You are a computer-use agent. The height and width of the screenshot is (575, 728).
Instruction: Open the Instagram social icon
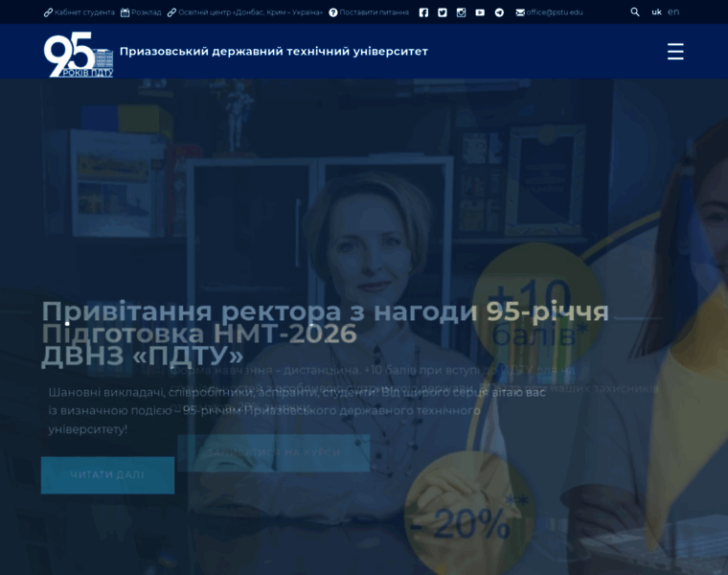tap(461, 12)
